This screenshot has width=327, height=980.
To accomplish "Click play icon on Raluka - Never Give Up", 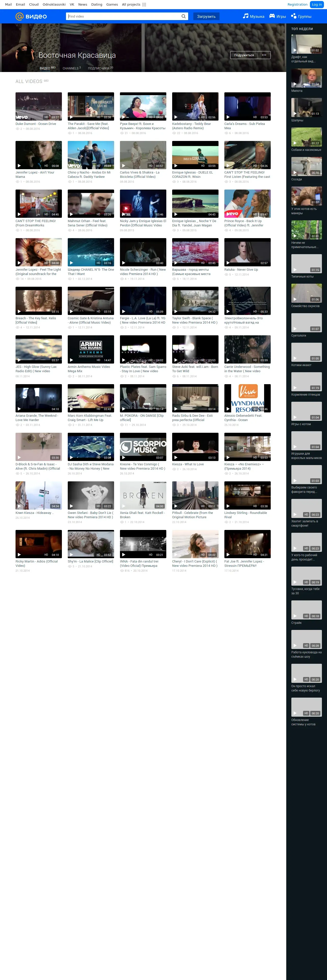I will (228, 263).
